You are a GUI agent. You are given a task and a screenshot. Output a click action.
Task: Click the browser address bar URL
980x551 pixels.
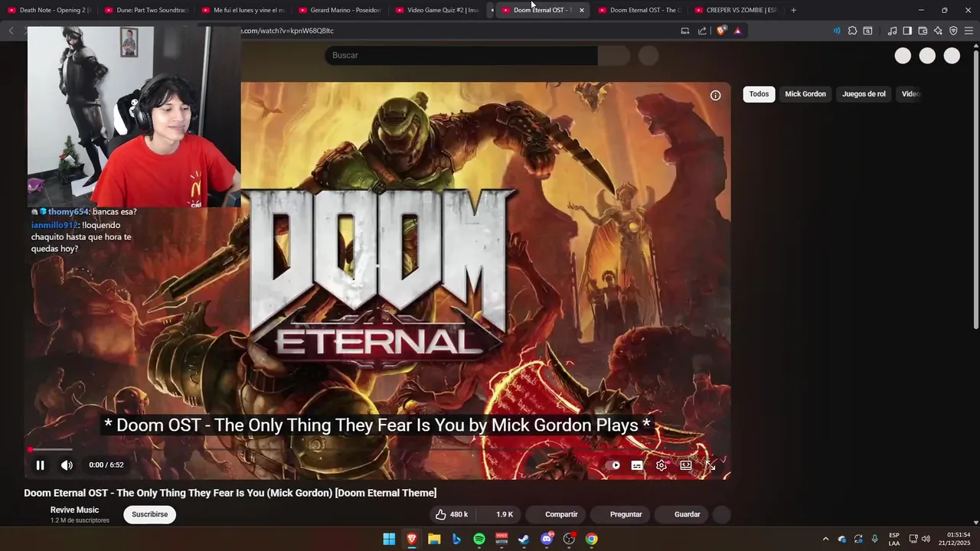[x=288, y=31]
